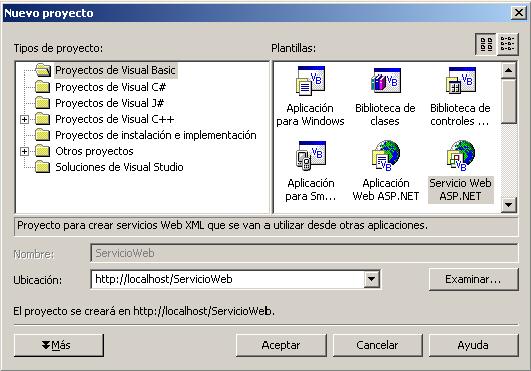Select Proyectos de instalación e implementación label
The width and height of the screenshot is (531, 371).
coord(156,135)
